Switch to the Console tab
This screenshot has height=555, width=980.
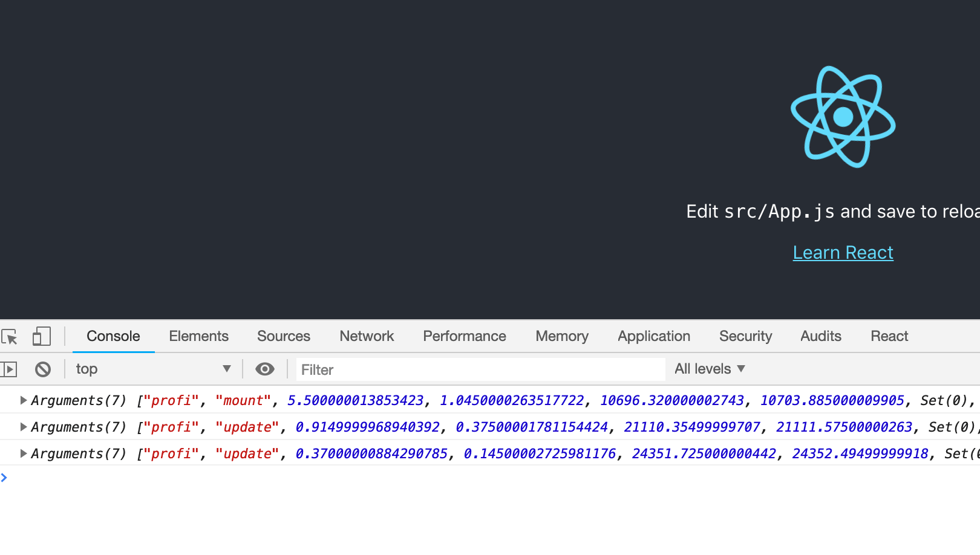(113, 336)
